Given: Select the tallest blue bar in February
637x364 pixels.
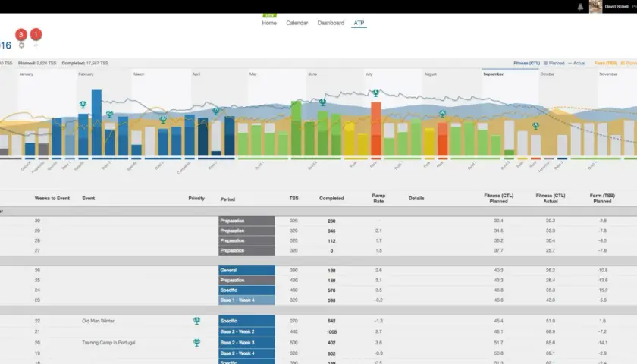Looking at the screenshot, I should click(97, 123).
